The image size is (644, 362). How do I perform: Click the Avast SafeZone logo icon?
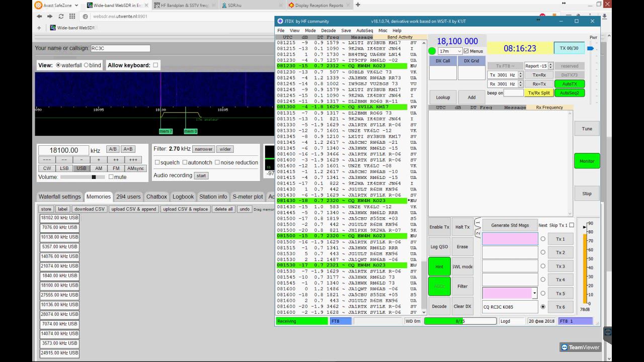38,5
